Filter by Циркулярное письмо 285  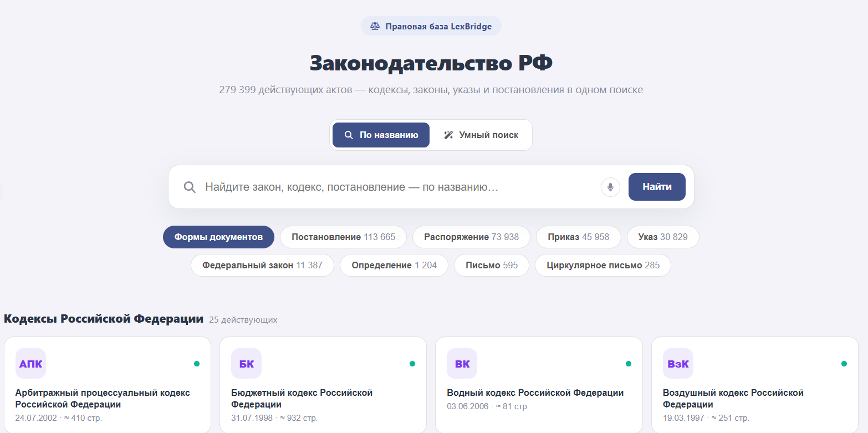(603, 265)
